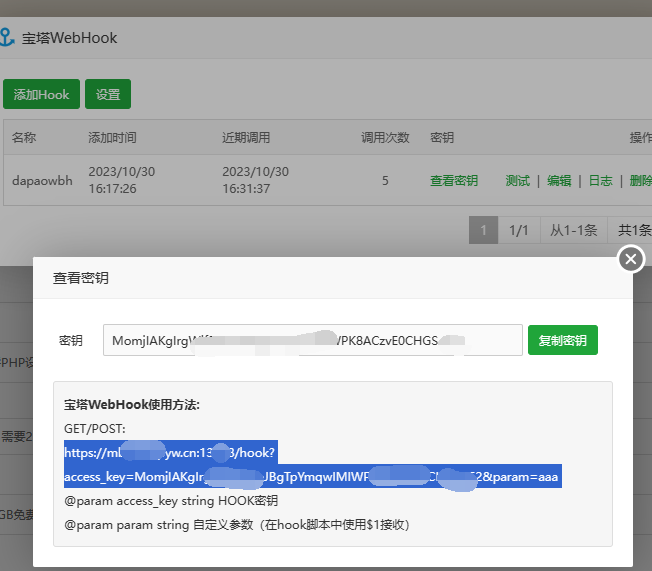
Task: Click the 密钥 input field
Action: 313,340
